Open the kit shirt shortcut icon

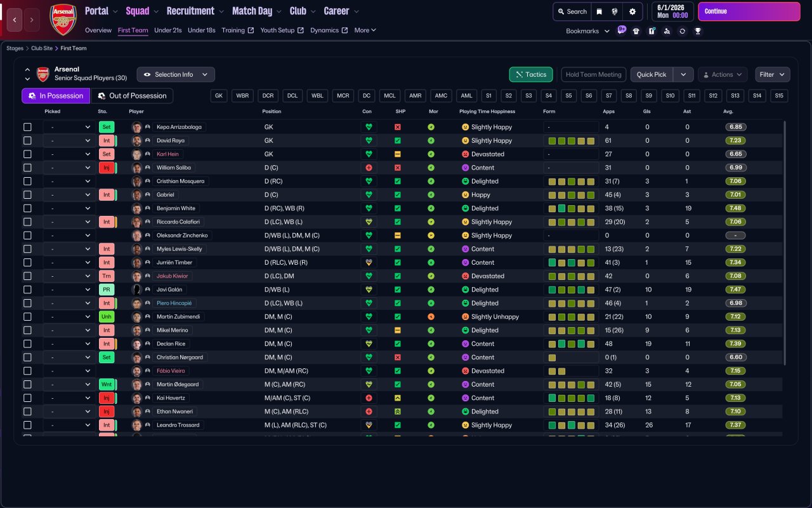tap(636, 31)
